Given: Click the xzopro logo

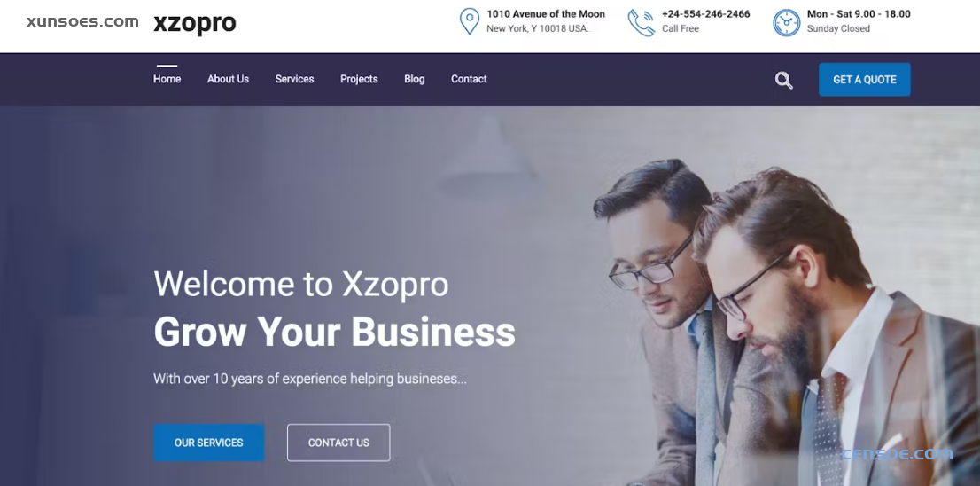Looking at the screenshot, I should pyautogui.click(x=194, y=23).
